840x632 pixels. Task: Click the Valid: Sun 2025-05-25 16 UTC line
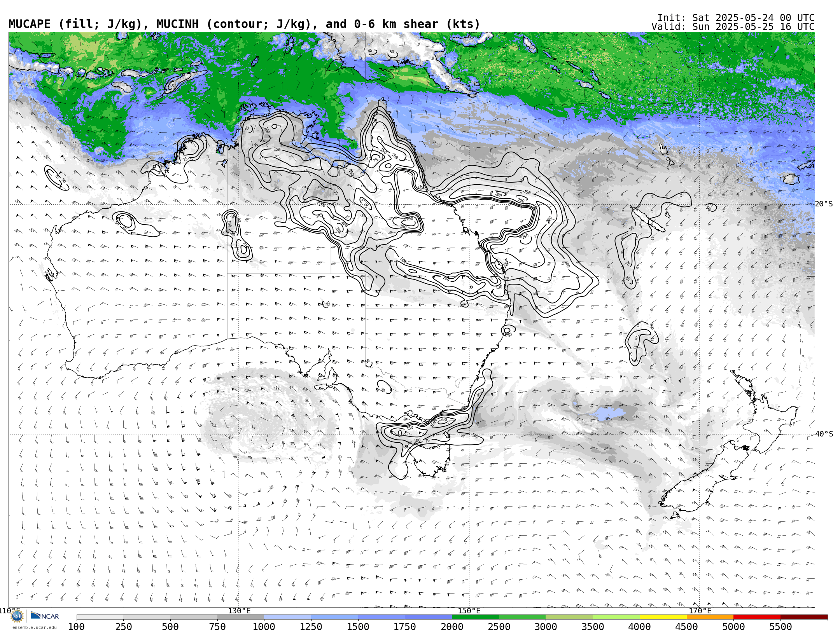tap(733, 27)
